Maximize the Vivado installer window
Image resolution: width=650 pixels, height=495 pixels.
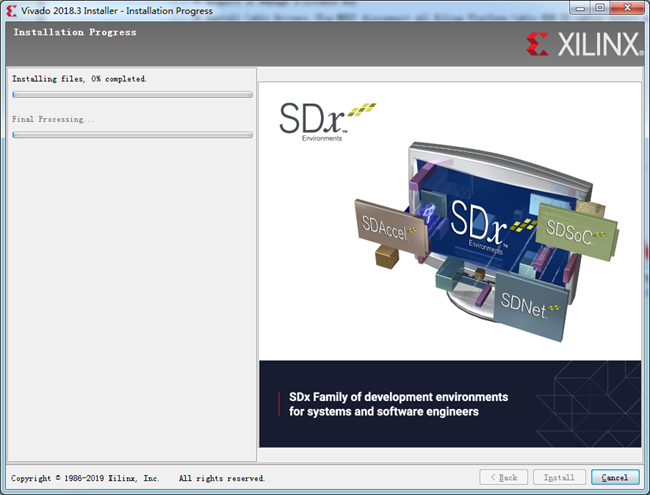[599, 8]
